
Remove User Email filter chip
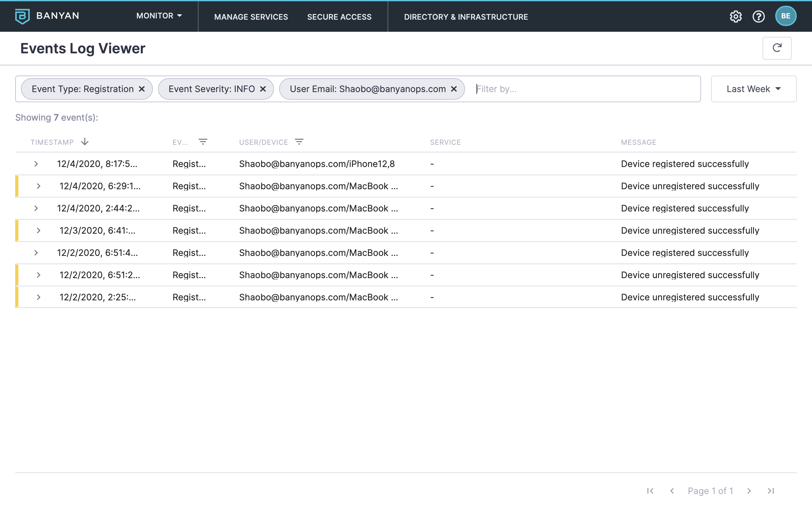click(x=454, y=89)
